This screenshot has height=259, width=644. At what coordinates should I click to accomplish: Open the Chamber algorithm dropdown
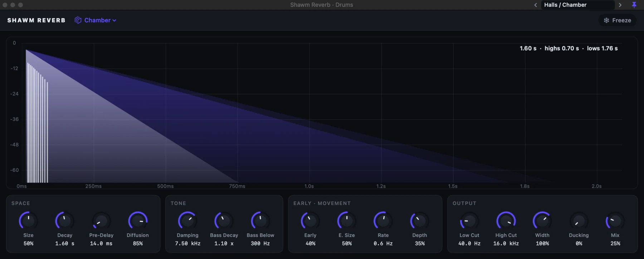pos(96,20)
